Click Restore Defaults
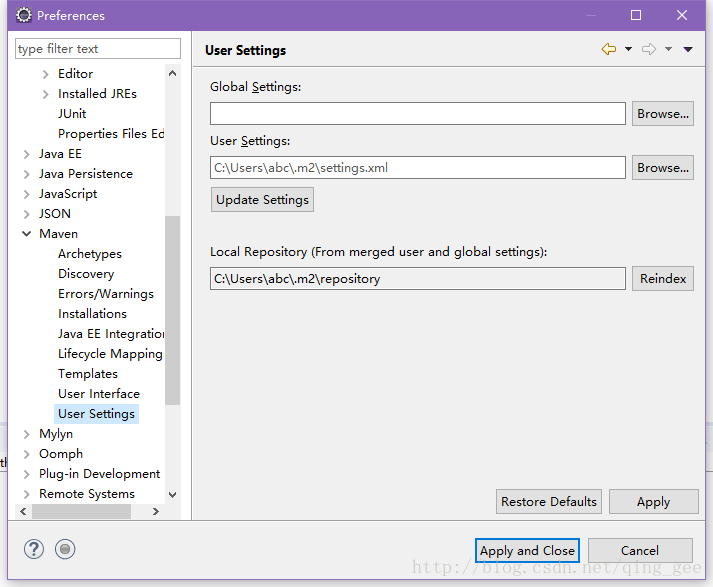713x587 pixels. tap(548, 502)
